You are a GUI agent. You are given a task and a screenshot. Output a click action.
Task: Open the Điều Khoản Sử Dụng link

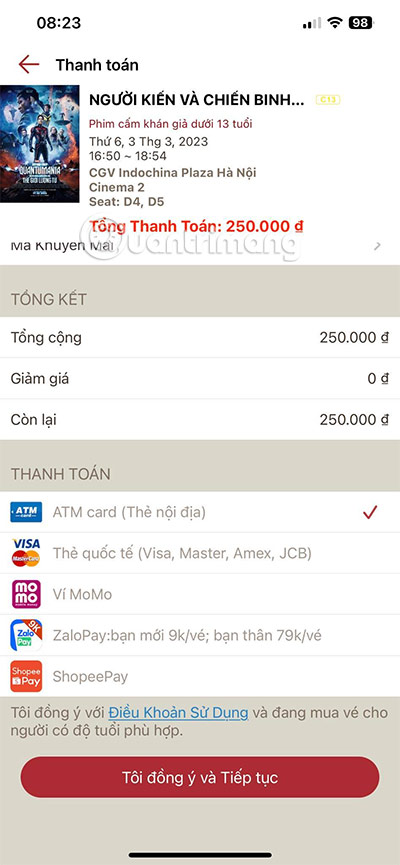pyautogui.click(x=178, y=712)
